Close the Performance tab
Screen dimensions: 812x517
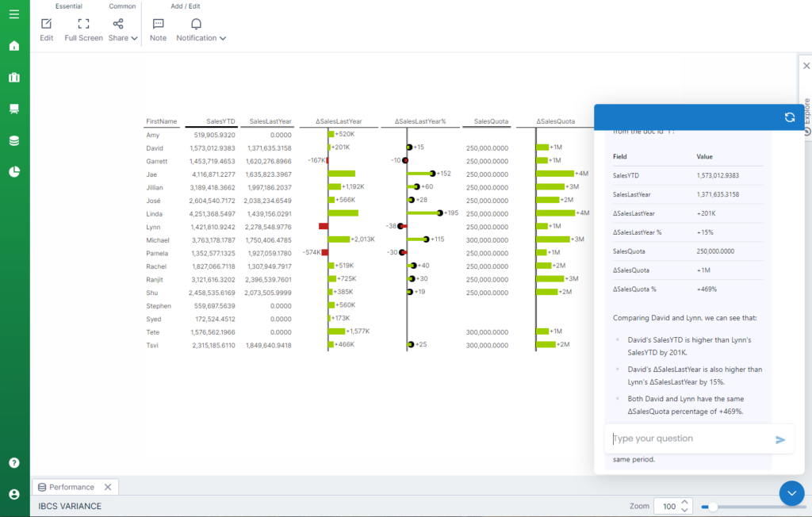pyautogui.click(x=108, y=487)
